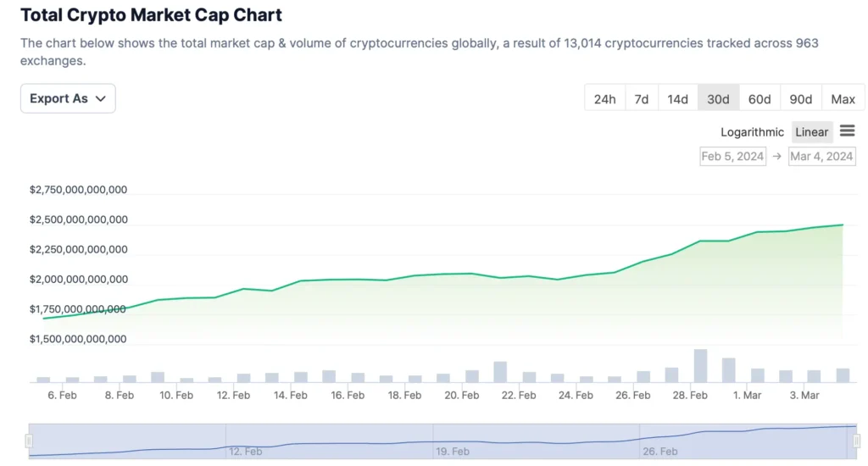This screenshot has height=466, width=868.
Task: Click the left navigator range handle
Action: point(29,441)
